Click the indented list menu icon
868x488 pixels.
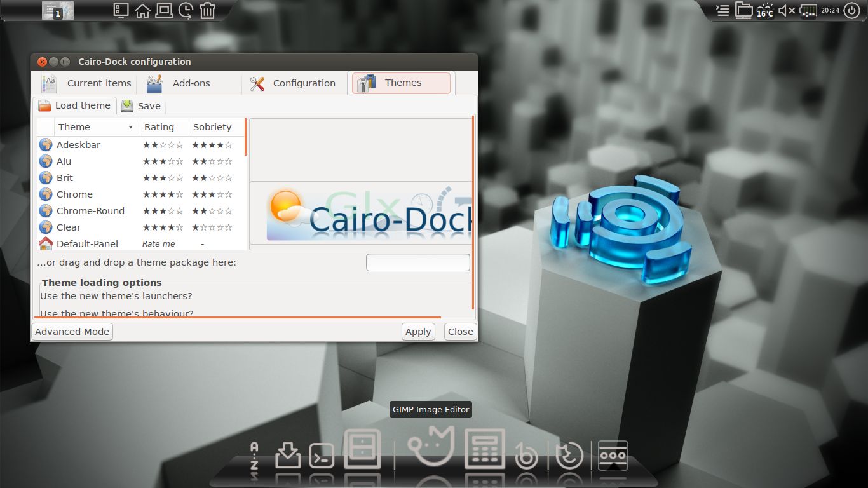pos(722,10)
